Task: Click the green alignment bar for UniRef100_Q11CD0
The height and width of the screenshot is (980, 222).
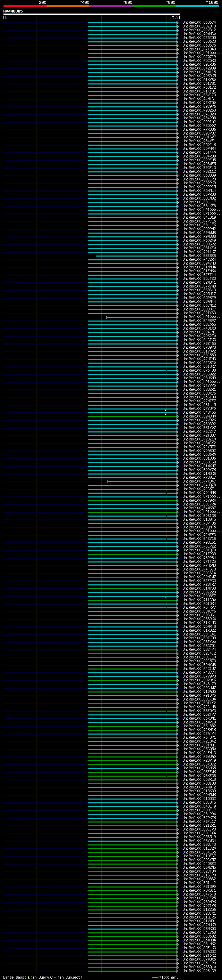Action: [x=133, y=600]
